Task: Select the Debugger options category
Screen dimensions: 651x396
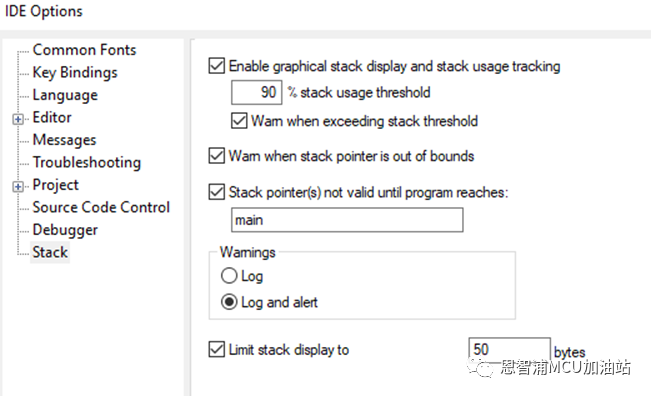Action: click(65, 230)
